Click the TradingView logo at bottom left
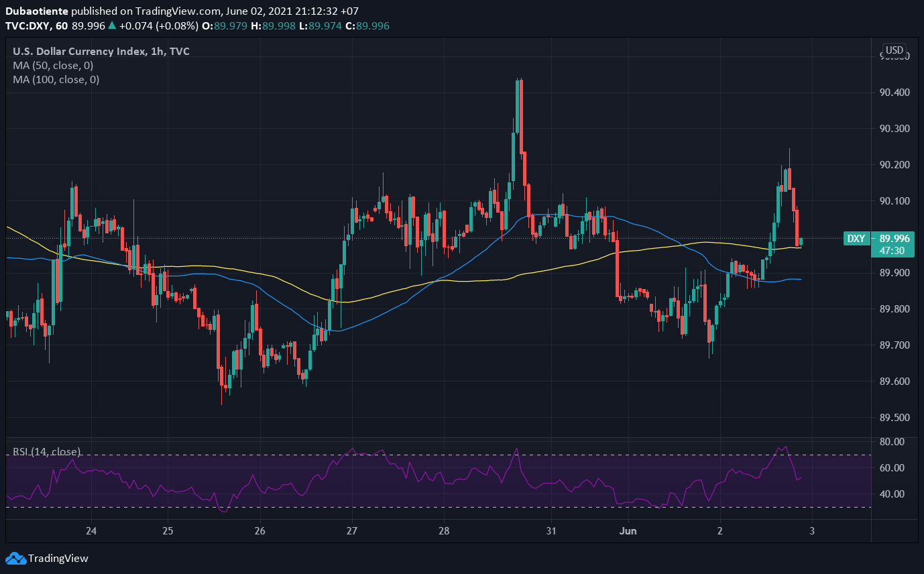Image resolution: width=924 pixels, height=574 pixels. coord(47,558)
